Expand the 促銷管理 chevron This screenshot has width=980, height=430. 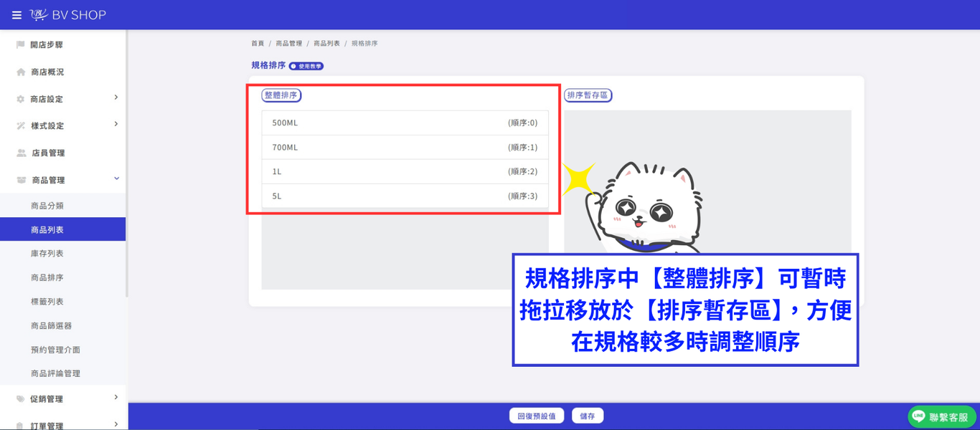116,397
